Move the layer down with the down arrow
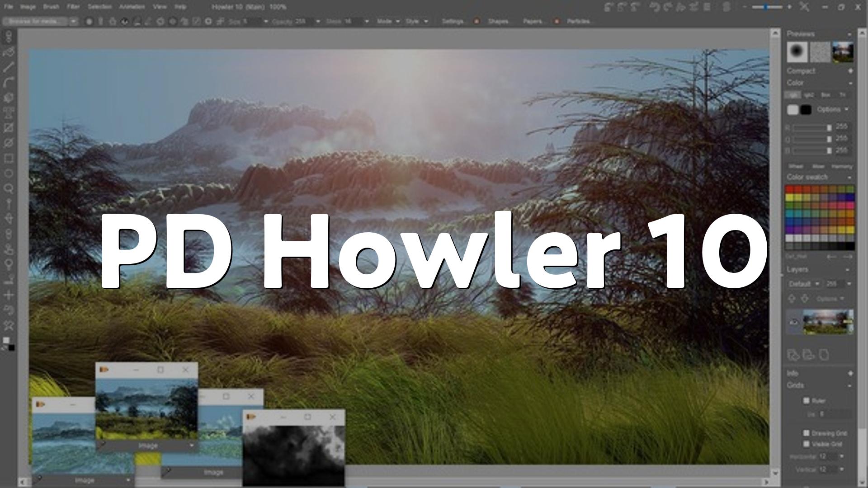The height and width of the screenshot is (488, 868). [805, 299]
